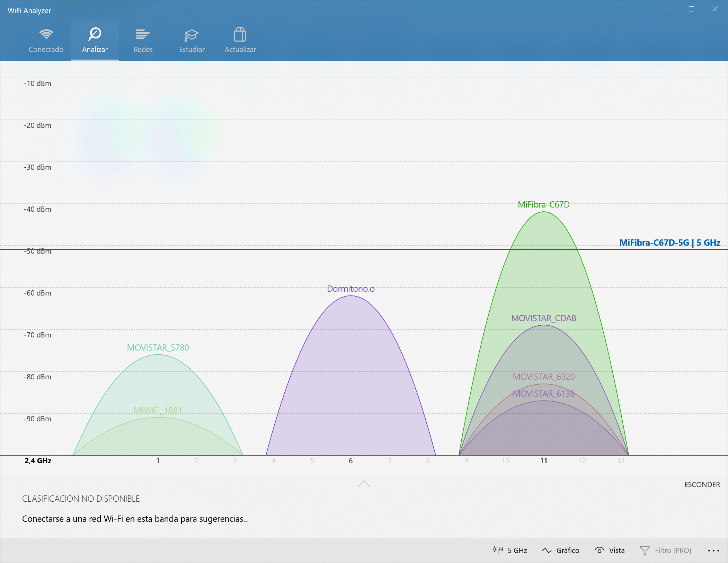
Task: Select the MiFibra-C67D network label
Action: 543,204
